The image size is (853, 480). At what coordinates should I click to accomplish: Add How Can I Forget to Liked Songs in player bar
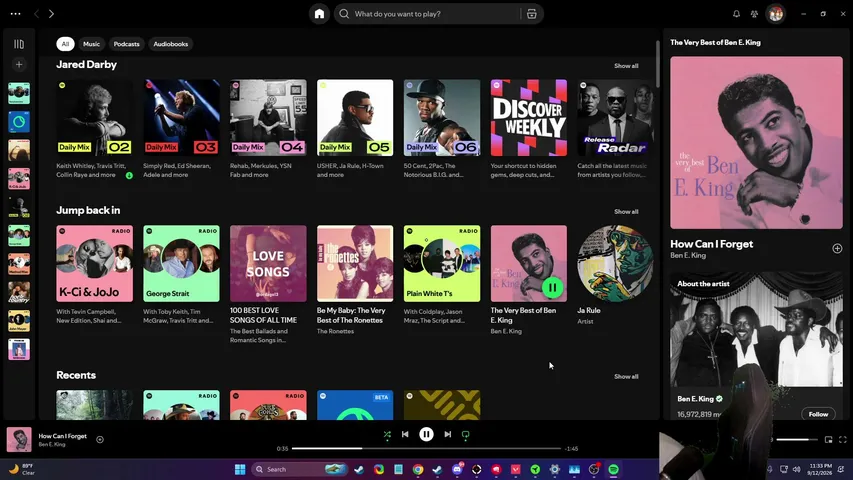[x=100, y=439]
